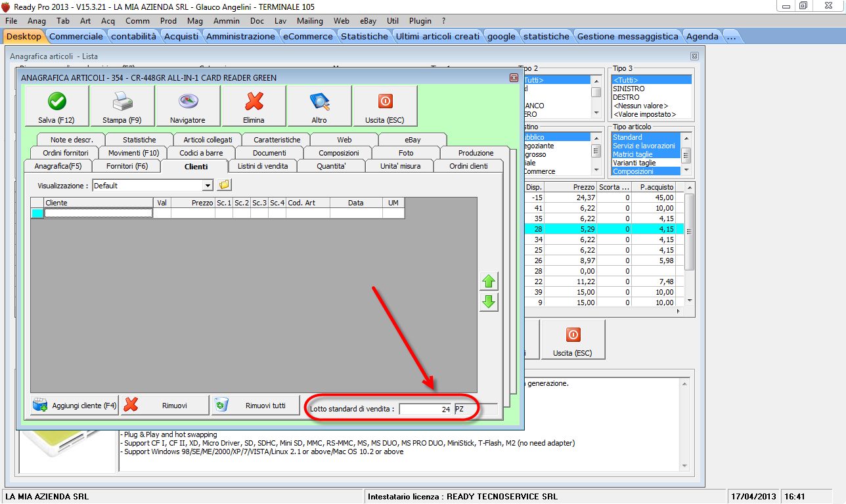Open the Plugin menu

(420, 21)
